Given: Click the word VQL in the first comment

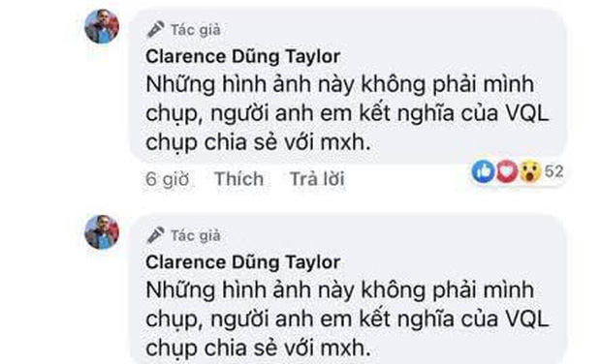Looking at the screenshot, I should pos(527,113).
